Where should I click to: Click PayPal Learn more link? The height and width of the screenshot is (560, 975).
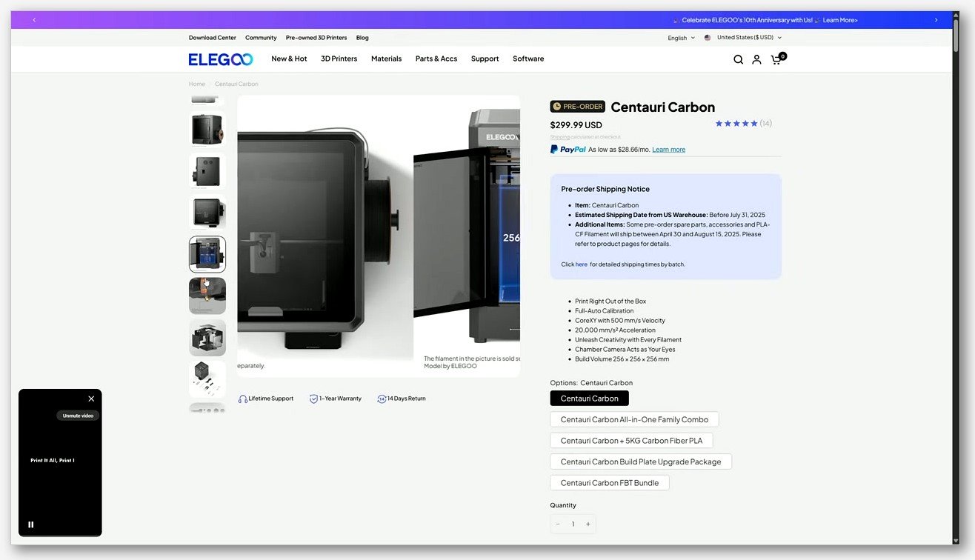coord(669,150)
